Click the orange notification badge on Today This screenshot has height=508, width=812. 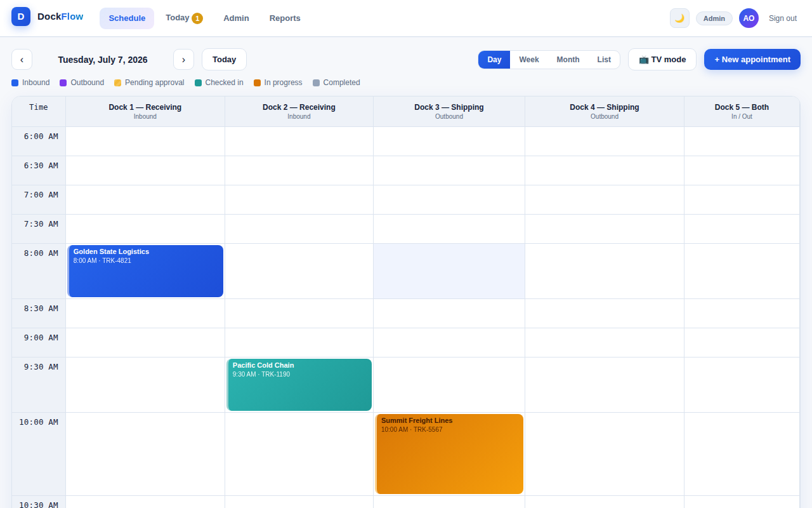197,18
